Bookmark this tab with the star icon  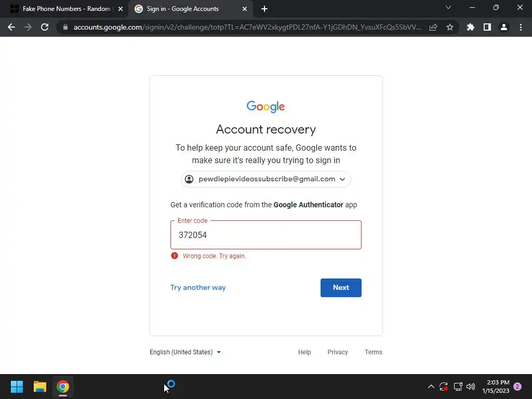pos(450,27)
